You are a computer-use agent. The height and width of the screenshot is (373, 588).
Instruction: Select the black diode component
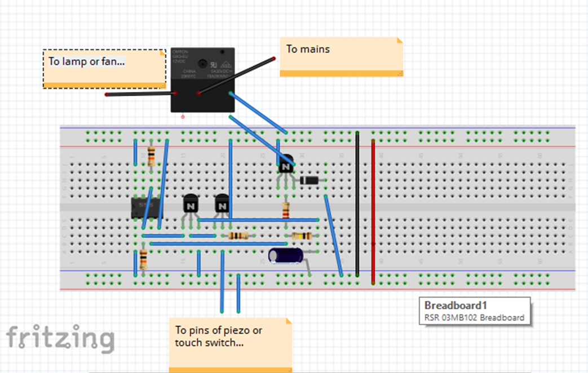(310, 181)
